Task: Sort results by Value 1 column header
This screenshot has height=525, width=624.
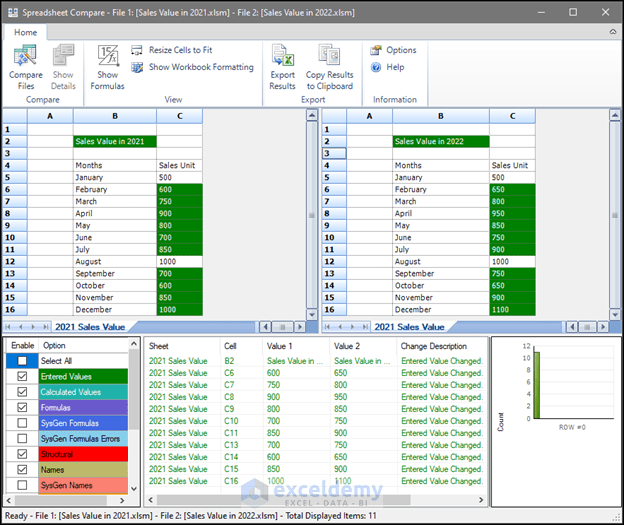Action: pos(296,346)
